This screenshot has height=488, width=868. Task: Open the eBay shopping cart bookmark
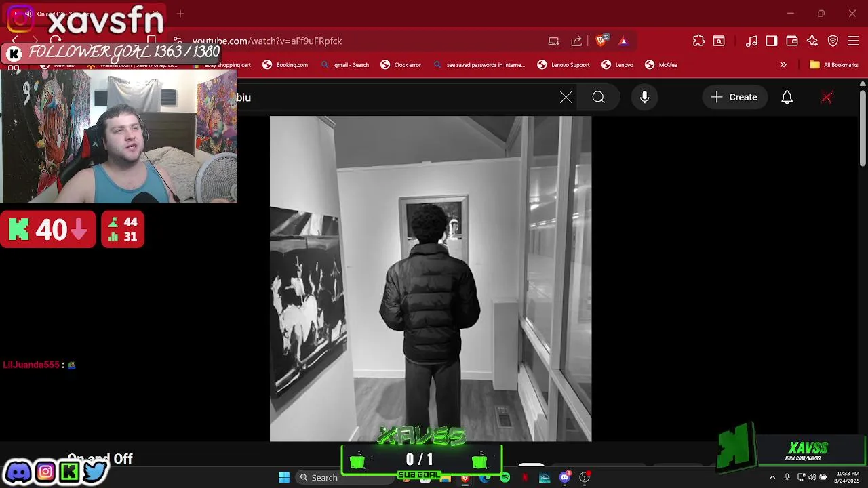[x=222, y=65]
